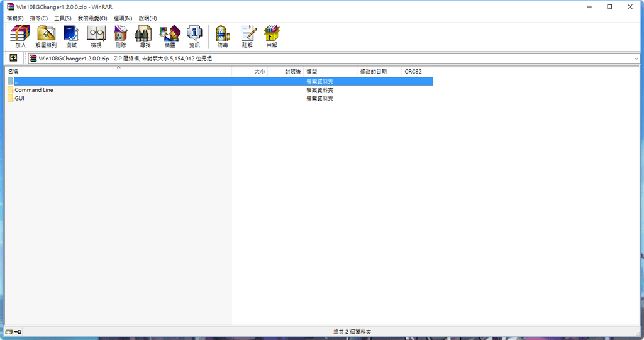
Task: Open the 檢視 (View) toolbar icon
Action: [96, 36]
